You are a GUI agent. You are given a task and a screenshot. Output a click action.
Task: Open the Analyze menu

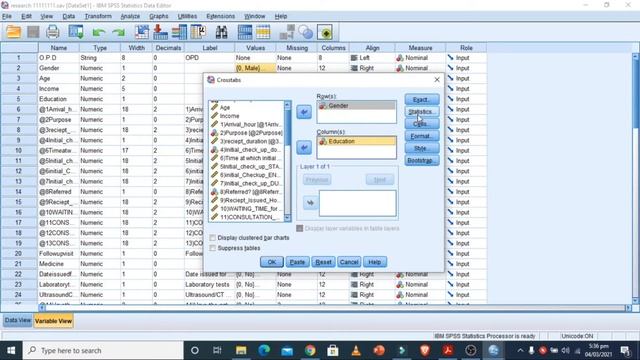130,16
